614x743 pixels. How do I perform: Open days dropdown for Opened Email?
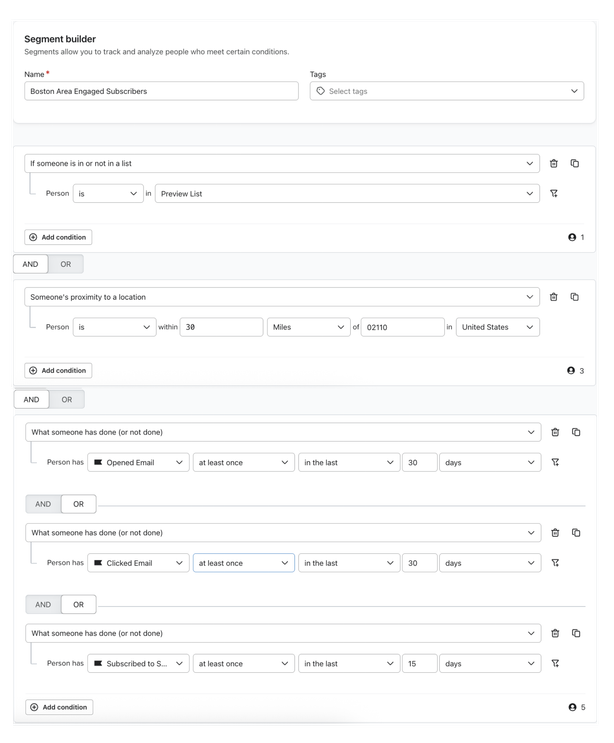490,462
